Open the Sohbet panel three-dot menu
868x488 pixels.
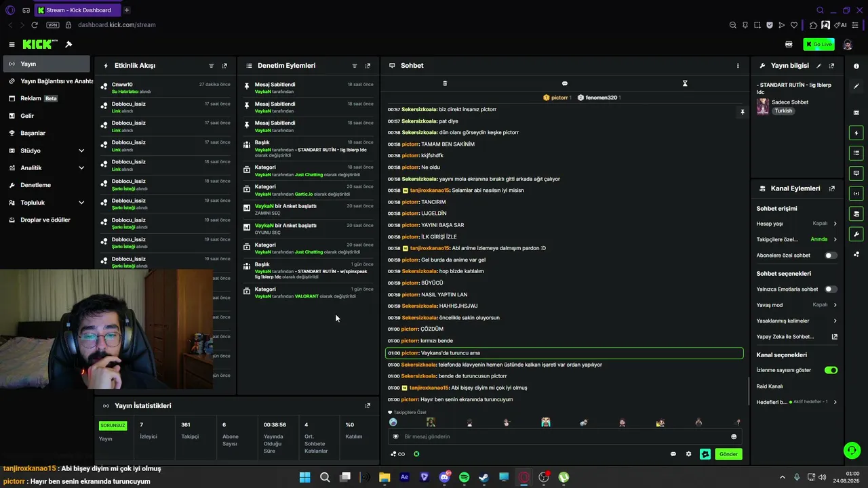pyautogui.click(x=738, y=66)
